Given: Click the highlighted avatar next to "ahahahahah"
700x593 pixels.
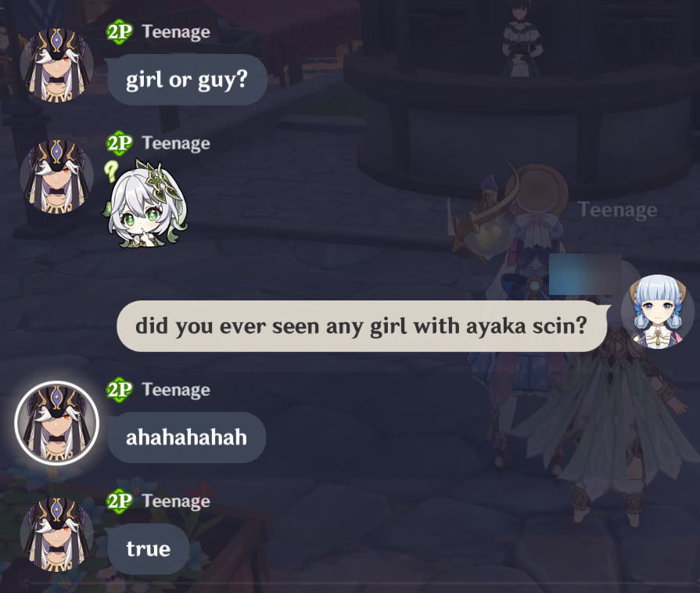Looking at the screenshot, I should 56,423.
